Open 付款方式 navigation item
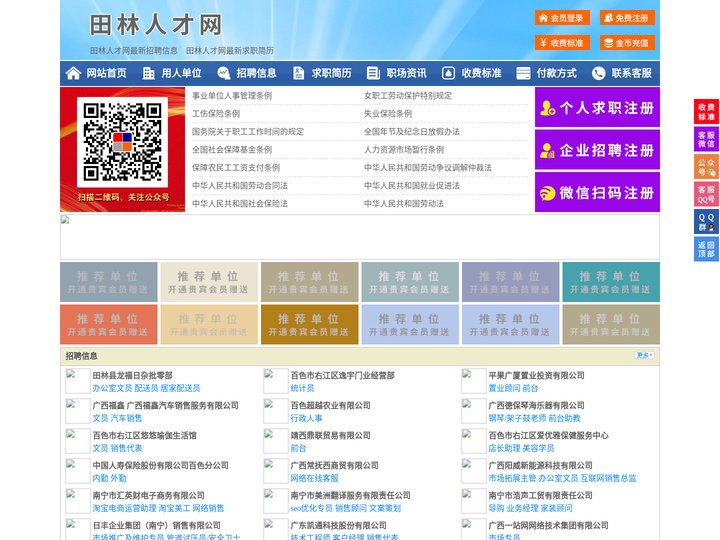The height and width of the screenshot is (540, 720). (557, 73)
